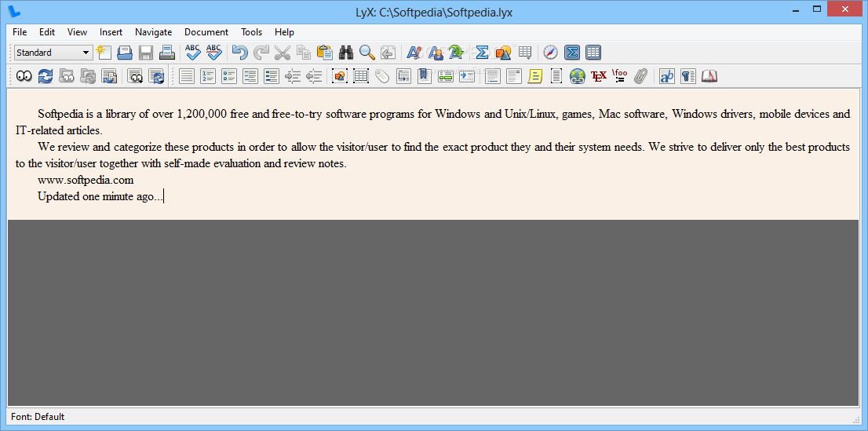Screen dimensions: 868x431
Task: Apply numbered list layout
Action: [208, 76]
